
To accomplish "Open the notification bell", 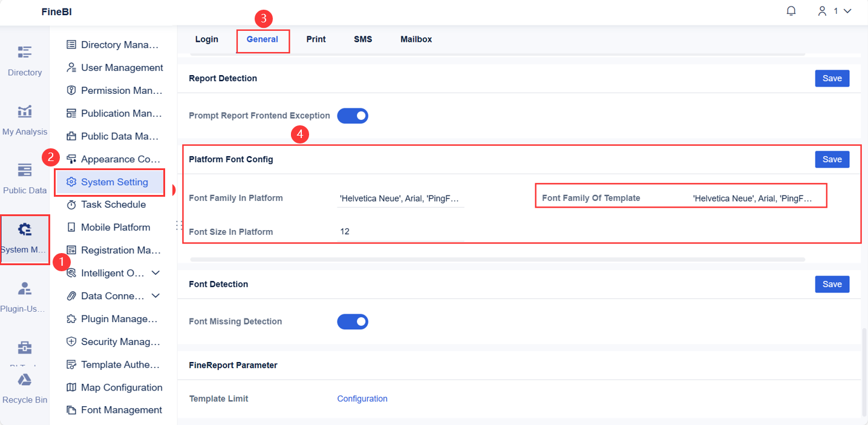I will [791, 10].
